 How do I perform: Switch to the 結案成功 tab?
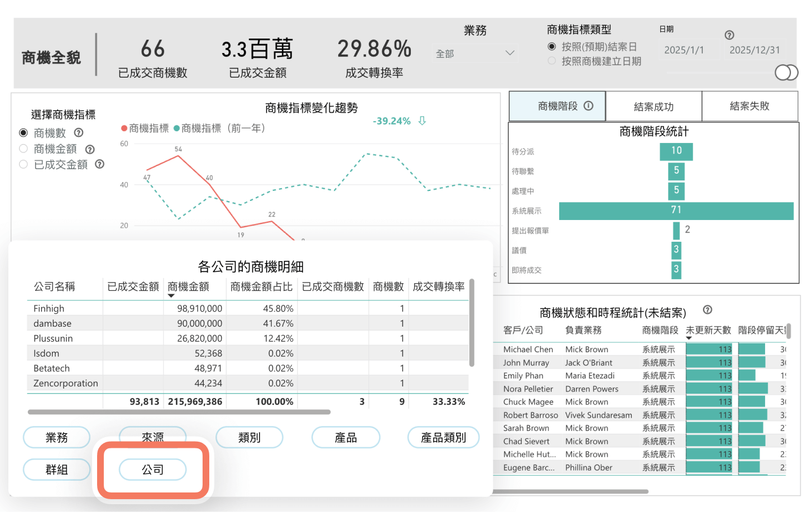(654, 106)
